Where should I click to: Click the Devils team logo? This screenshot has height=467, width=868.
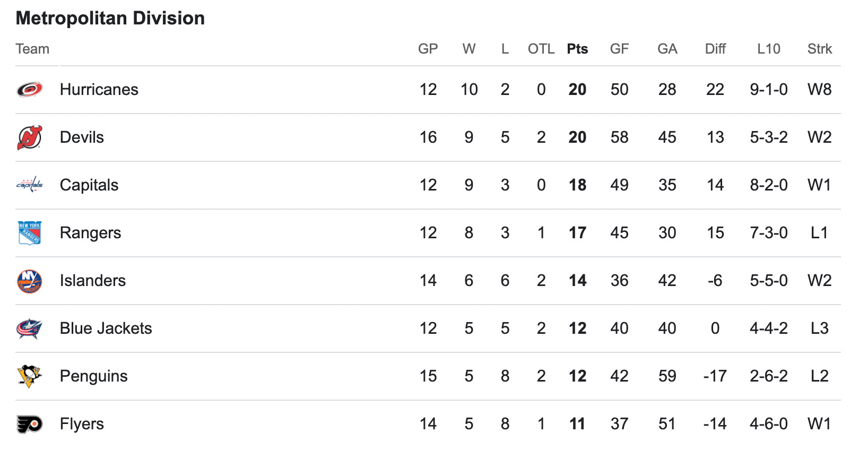coord(30,137)
